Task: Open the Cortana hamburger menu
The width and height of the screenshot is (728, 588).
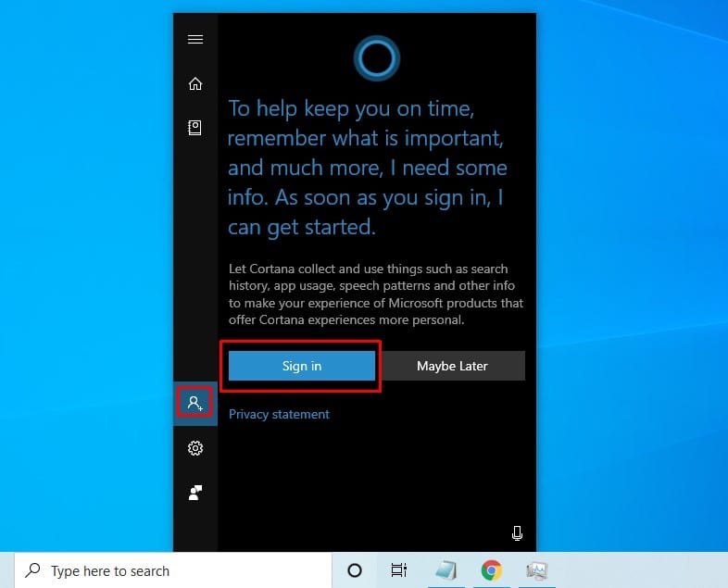Action: click(x=195, y=40)
